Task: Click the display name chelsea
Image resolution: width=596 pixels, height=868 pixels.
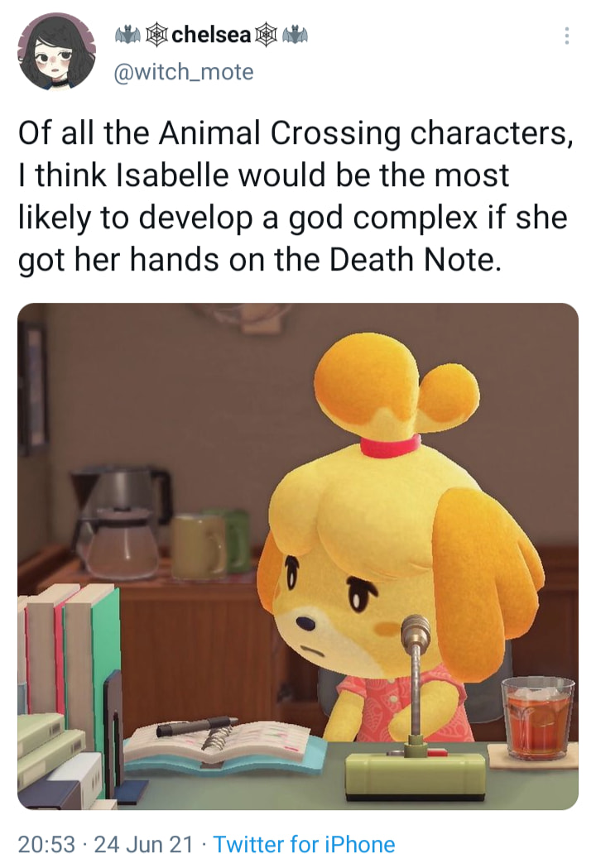Action: pos(211,34)
